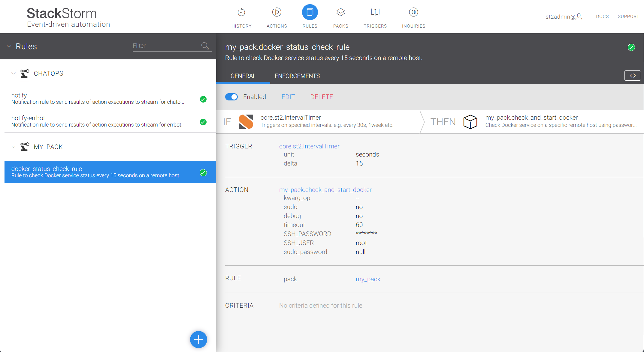Click the status check on docker_status_check_rule row
This screenshot has width=644, height=352.
[x=203, y=173]
